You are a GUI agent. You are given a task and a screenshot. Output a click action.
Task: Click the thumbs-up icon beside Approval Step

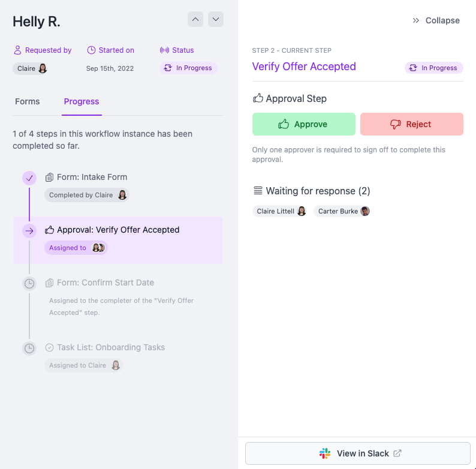tap(258, 98)
